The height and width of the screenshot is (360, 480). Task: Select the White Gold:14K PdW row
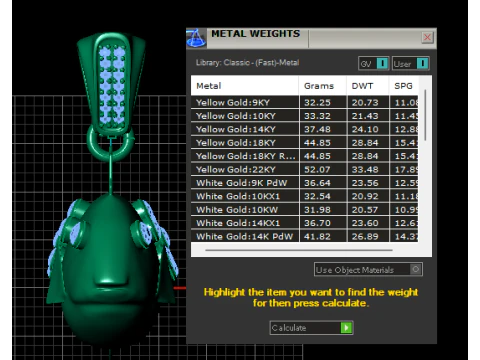tap(304, 236)
